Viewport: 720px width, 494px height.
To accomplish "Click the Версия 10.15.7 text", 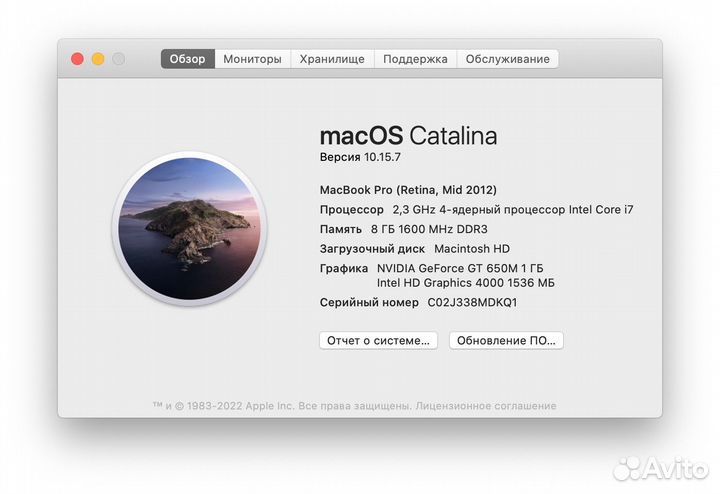I will point(360,157).
